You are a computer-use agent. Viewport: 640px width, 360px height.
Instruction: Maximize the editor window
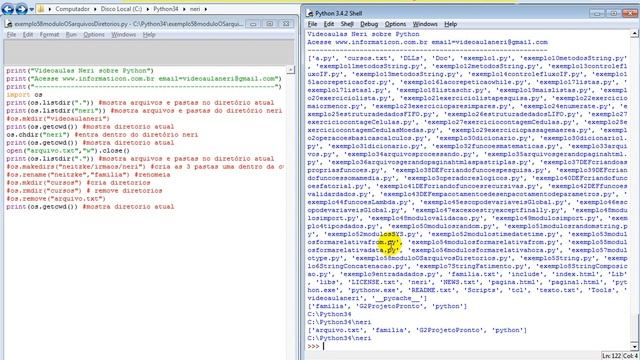270,24
